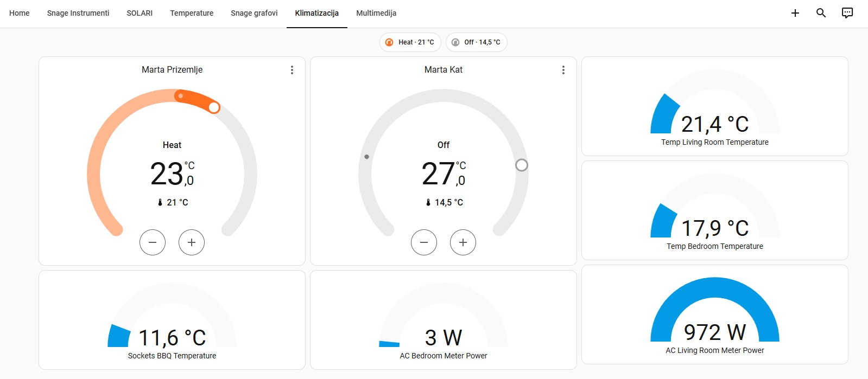Image resolution: width=868 pixels, height=379 pixels.
Task: Click thermometer icon beside 21 °C reading
Action: pyautogui.click(x=160, y=202)
